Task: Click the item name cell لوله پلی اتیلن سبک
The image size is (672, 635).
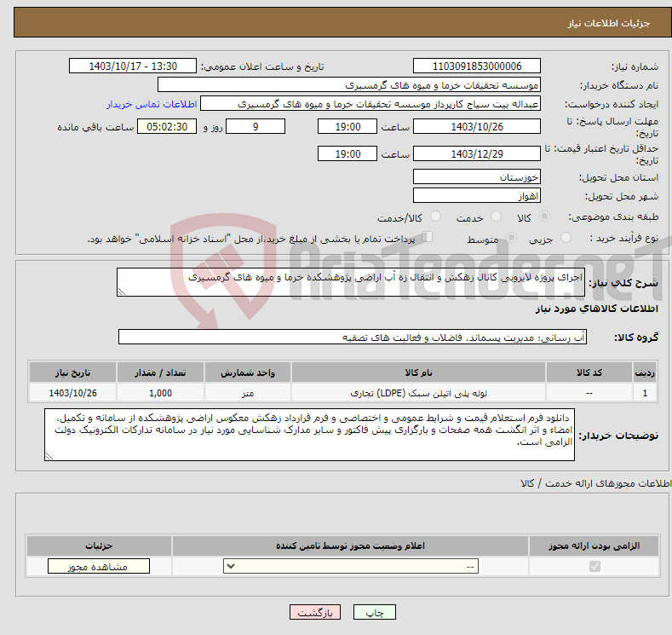Action: 418,393
